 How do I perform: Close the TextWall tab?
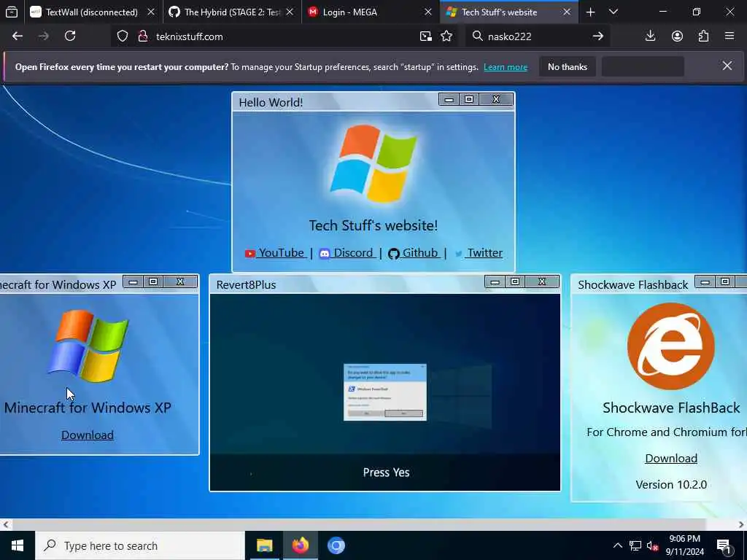pyautogui.click(x=151, y=12)
